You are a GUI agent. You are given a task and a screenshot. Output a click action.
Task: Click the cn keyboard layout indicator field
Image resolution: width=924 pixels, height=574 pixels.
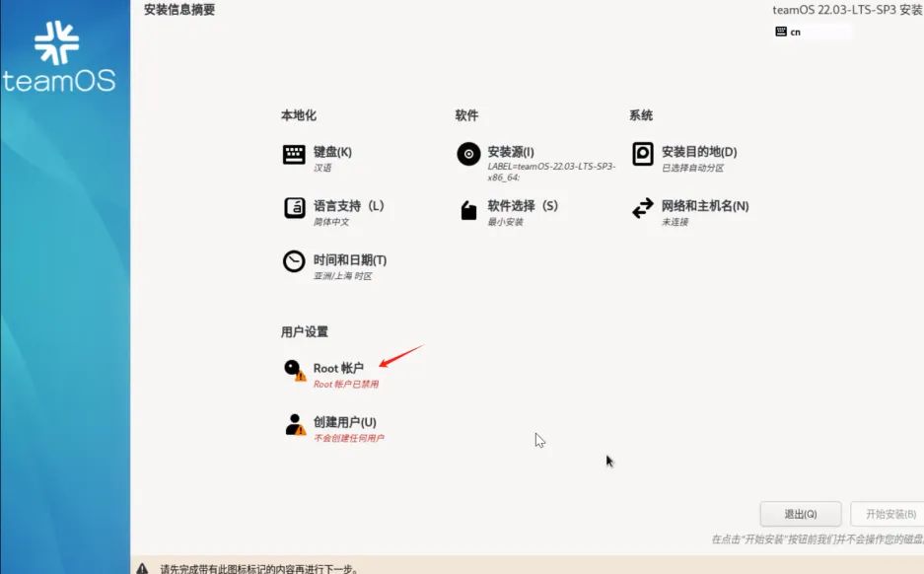click(x=813, y=32)
